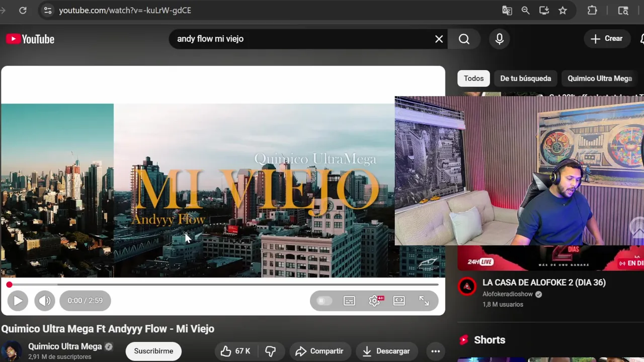Click the 0:00 / 2:59 time display

[x=85, y=301]
